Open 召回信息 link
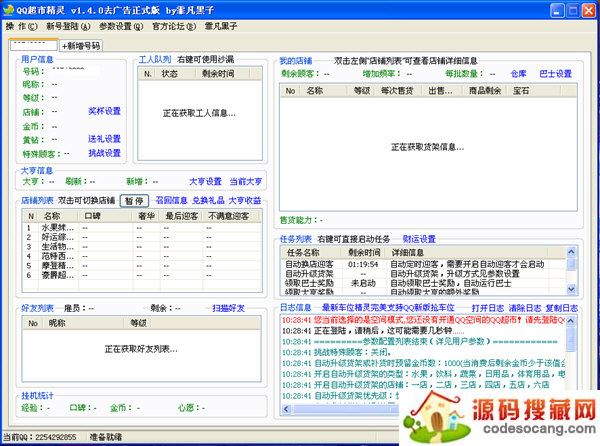600x446 pixels. pos(171,200)
